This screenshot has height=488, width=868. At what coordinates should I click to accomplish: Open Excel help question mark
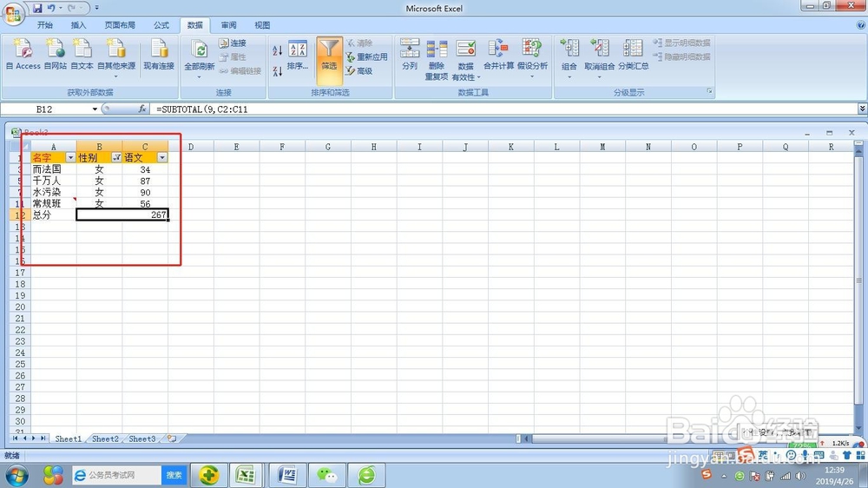[861, 25]
